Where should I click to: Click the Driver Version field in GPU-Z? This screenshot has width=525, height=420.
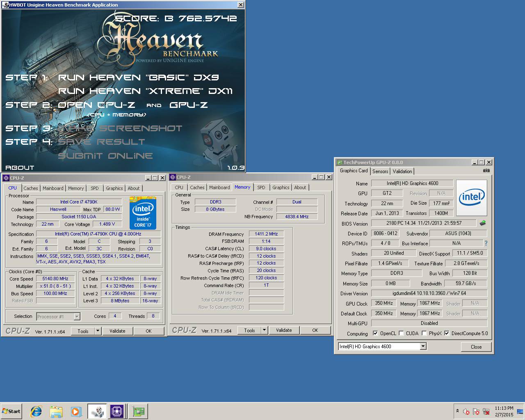(x=429, y=293)
